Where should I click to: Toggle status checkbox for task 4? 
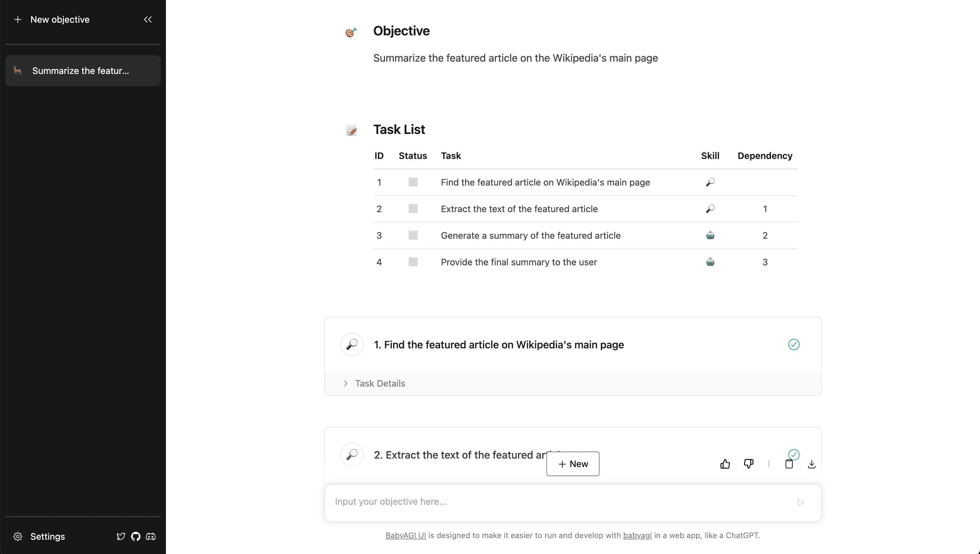[413, 262]
